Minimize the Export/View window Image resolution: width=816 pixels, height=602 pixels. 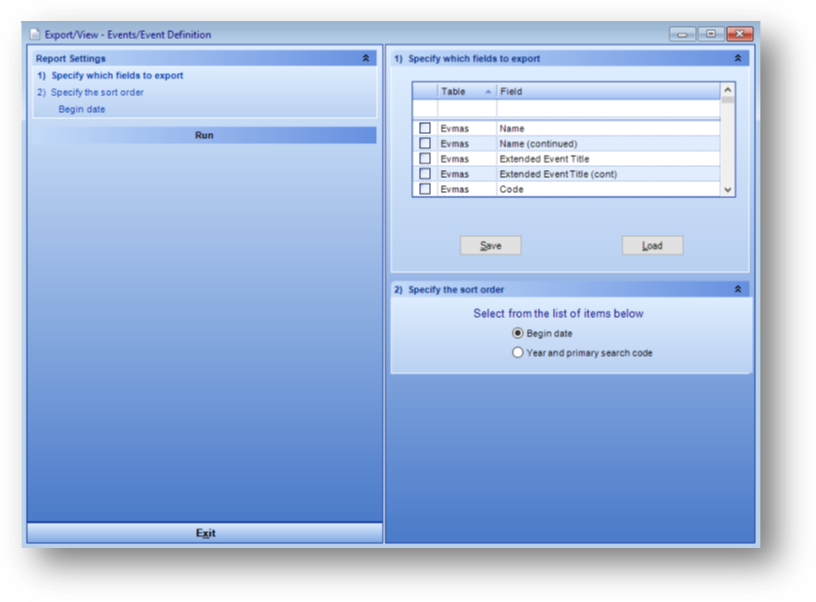tap(682, 34)
